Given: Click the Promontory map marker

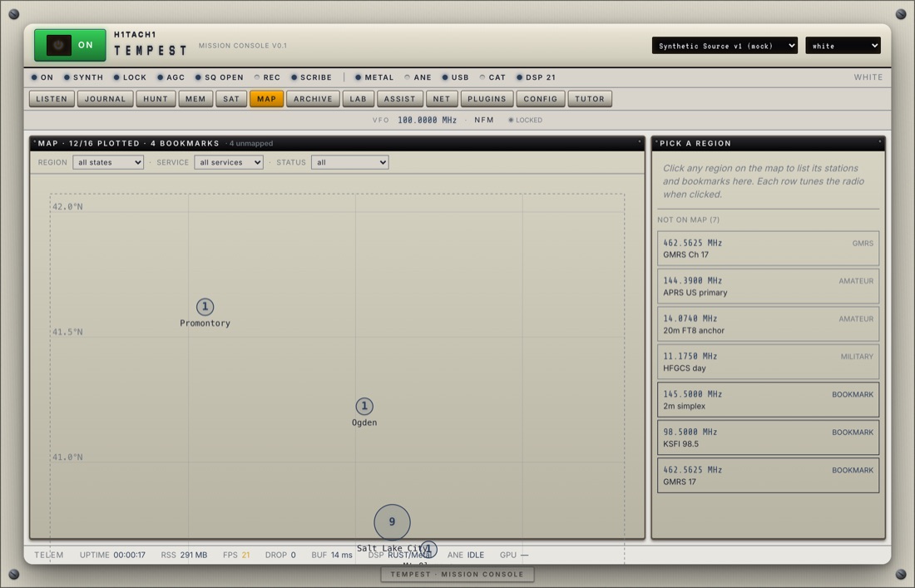Looking at the screenshot, I should (205, 307).
